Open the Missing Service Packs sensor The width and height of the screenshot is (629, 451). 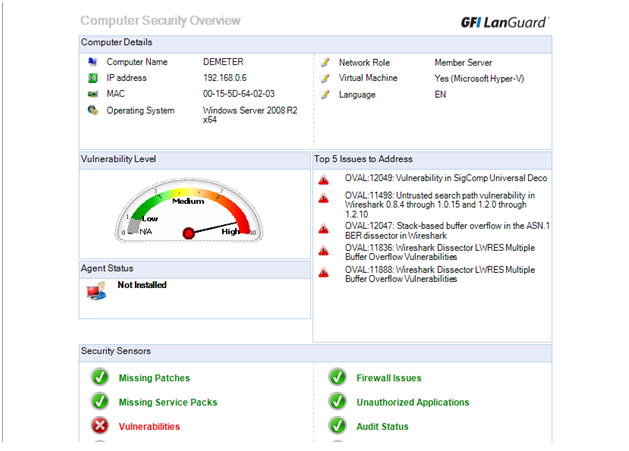(x=168, y=402)
